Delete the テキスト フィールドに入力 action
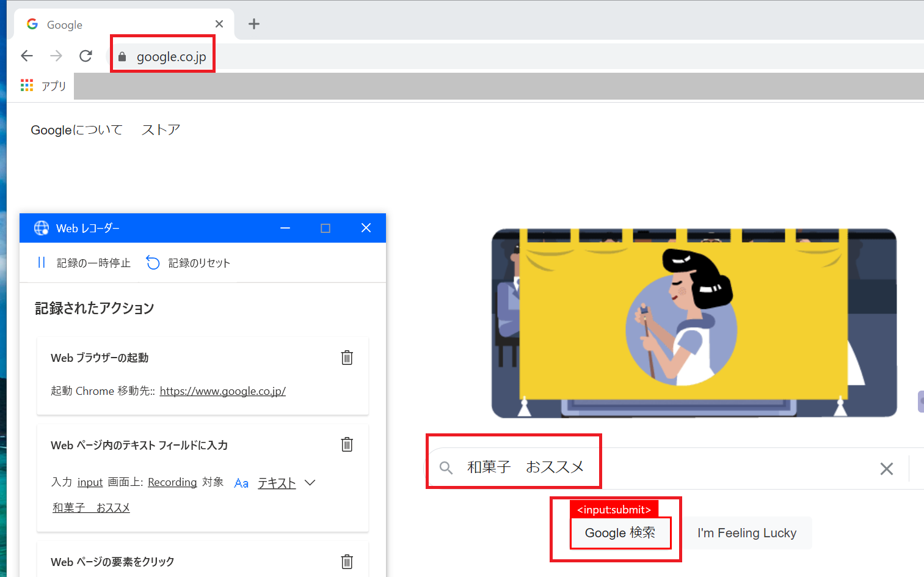The image size is (924, 577). [347, 444]
